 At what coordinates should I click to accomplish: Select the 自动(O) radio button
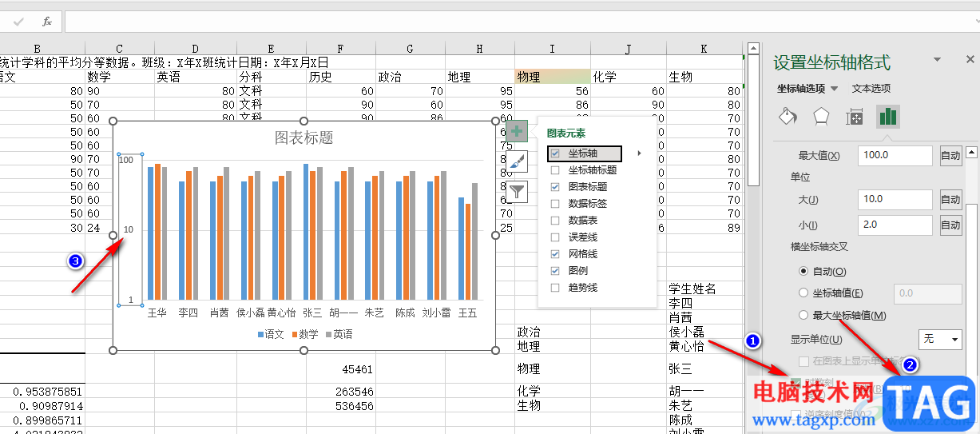click(x=804, y=272)
